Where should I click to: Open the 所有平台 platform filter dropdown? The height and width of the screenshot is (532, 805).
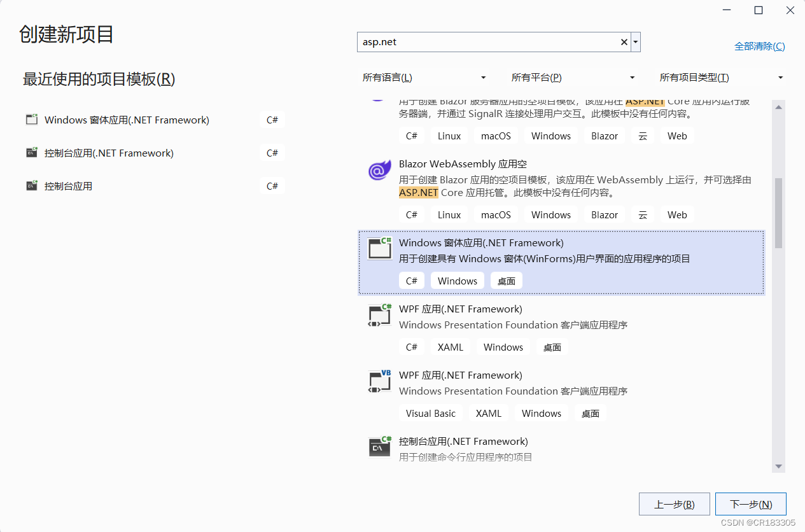573,78
